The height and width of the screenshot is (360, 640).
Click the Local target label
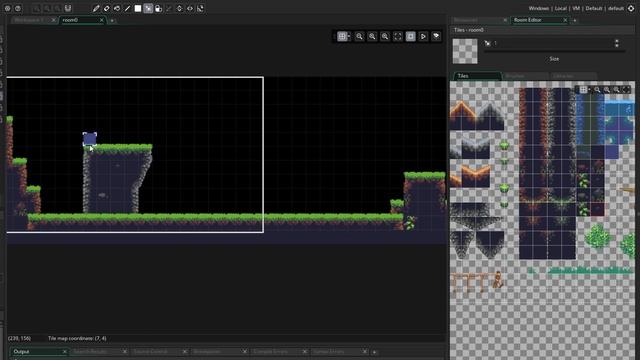point(560,8)
